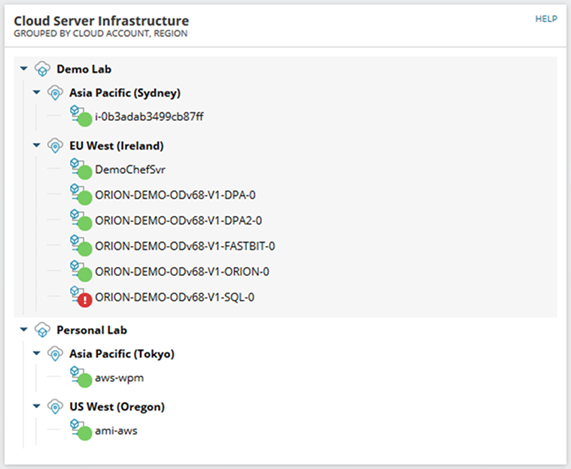The height and width of the screenshot is (469, 571).
Task: Collapse the US West (Oregon) region arrow
Action: click(36, 406)
